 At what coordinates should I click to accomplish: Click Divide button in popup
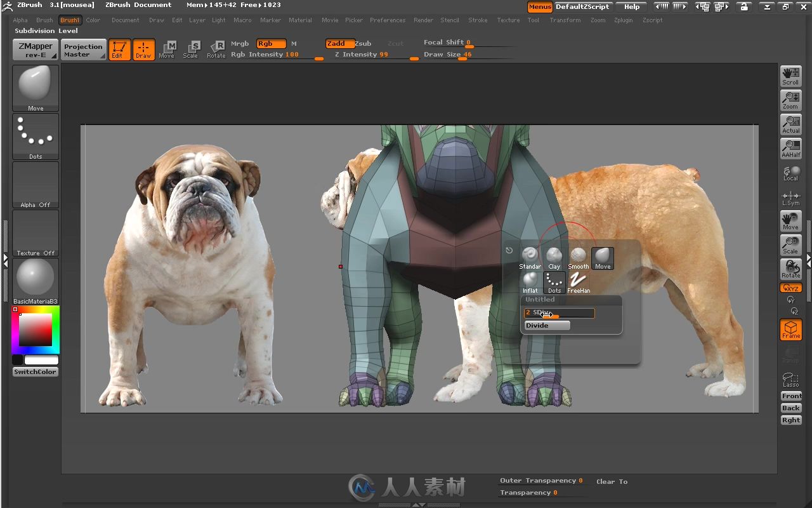547,325
